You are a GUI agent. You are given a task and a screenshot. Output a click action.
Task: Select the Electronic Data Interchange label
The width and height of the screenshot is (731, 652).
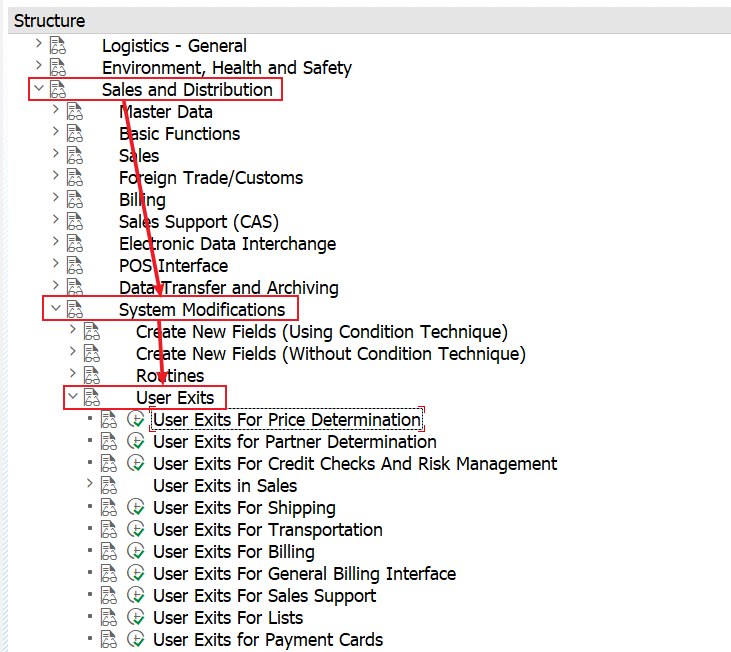click(228, 244)
